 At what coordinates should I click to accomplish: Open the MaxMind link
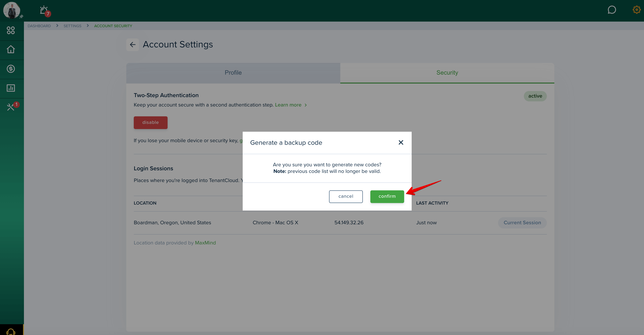click(x=205, y=243)
